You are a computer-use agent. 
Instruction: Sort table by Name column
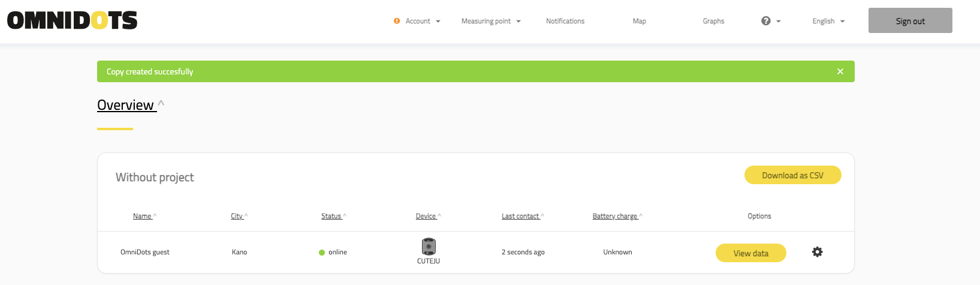143,216
